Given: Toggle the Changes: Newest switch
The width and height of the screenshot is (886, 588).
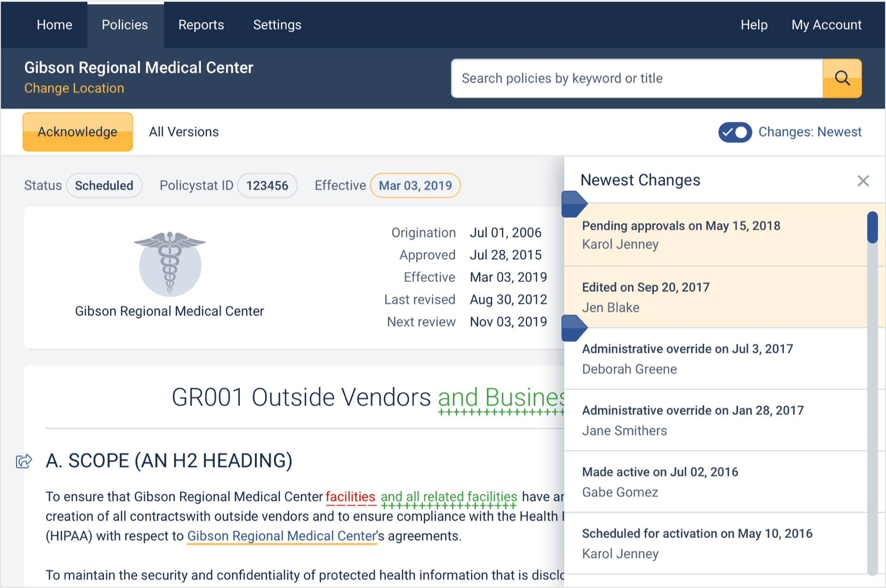Looking at the screenshot, I should [735, 132].
